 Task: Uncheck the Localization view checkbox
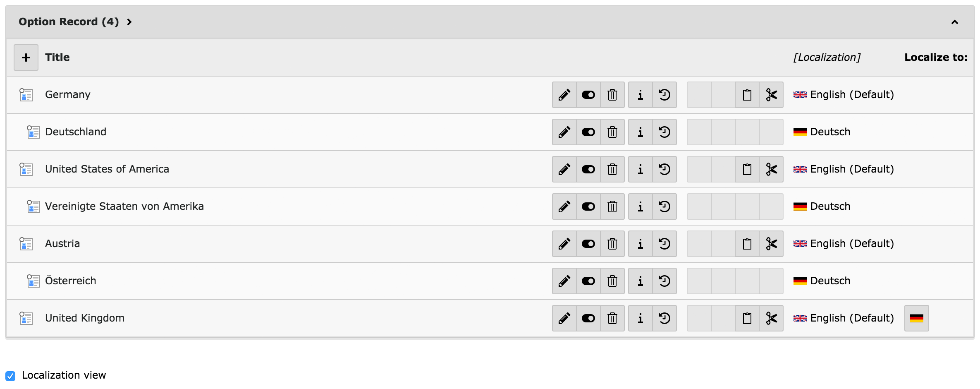click(x=10, y=376)
